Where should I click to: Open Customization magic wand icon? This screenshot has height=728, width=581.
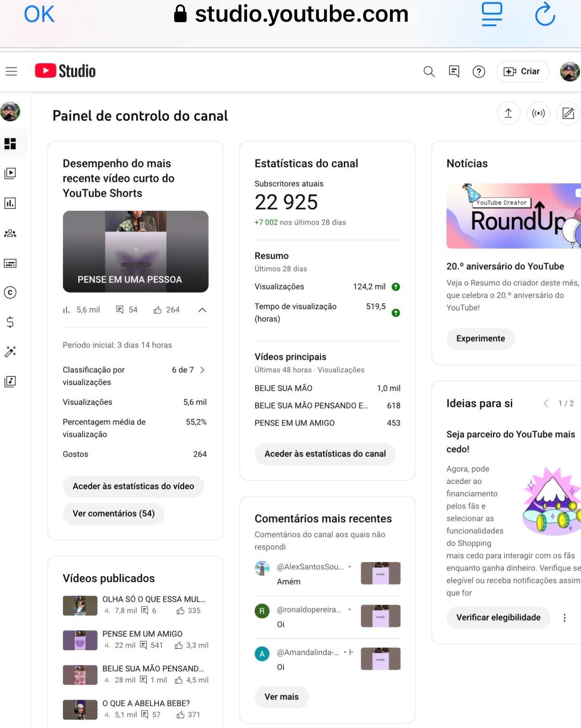[x=10, y=351]
